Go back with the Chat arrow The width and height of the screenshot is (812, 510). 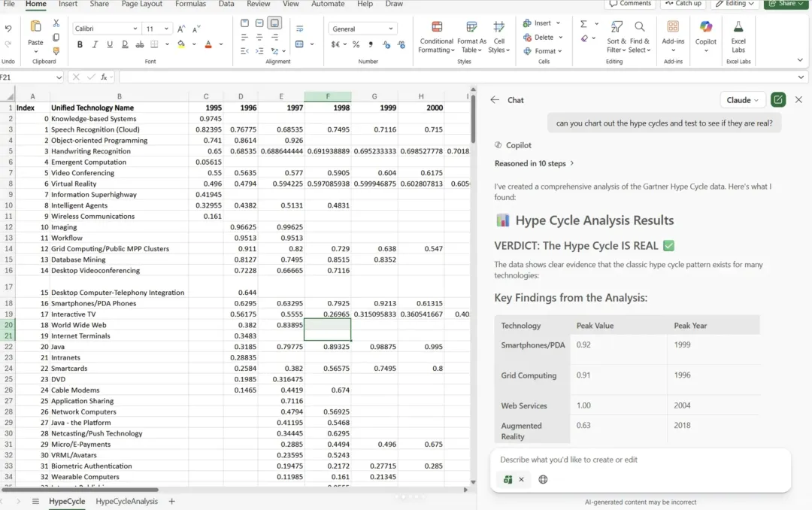click(495, 100)
